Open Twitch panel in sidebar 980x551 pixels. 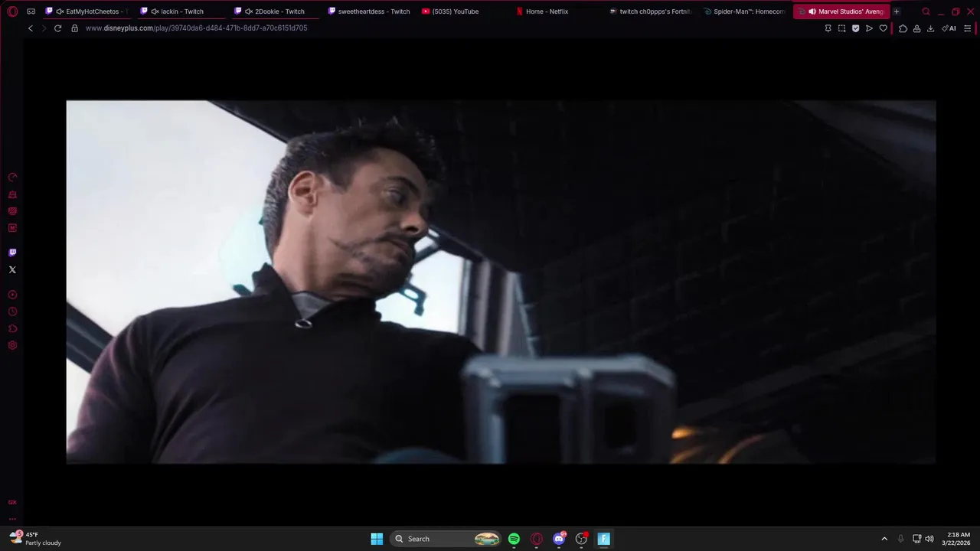click(12, 253)
